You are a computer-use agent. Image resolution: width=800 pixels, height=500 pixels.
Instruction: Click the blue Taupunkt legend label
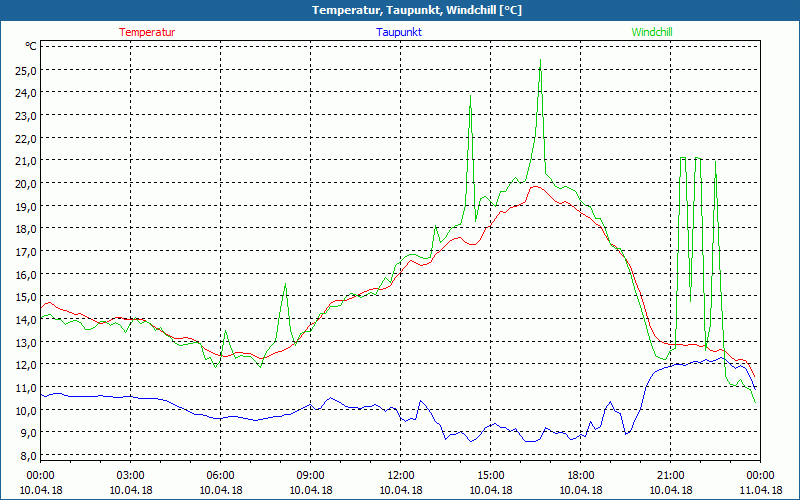coord(399,32)
